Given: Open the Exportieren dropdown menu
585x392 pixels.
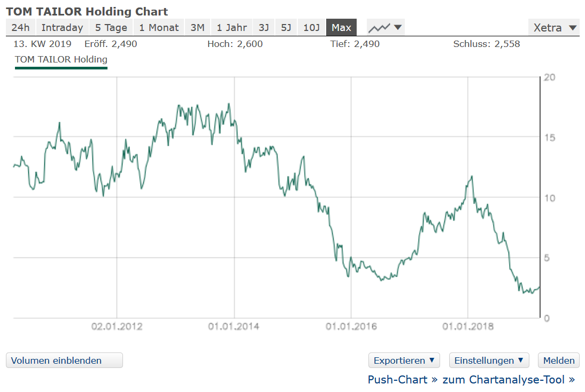Looking at the screenshot, I should coord(404,360).
